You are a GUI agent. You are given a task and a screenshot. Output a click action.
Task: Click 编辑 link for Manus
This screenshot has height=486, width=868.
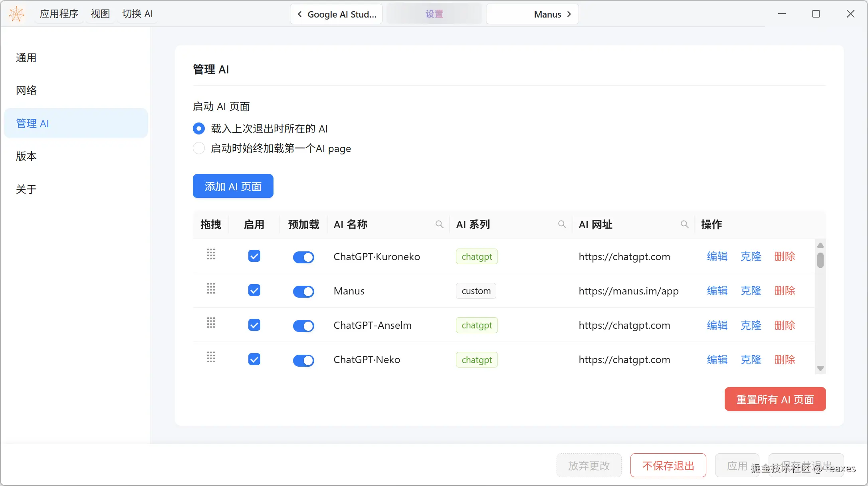[x=717, y=290]
